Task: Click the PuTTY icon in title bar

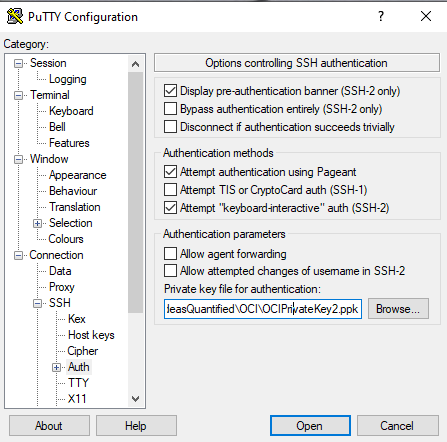Action: point(15,16)
